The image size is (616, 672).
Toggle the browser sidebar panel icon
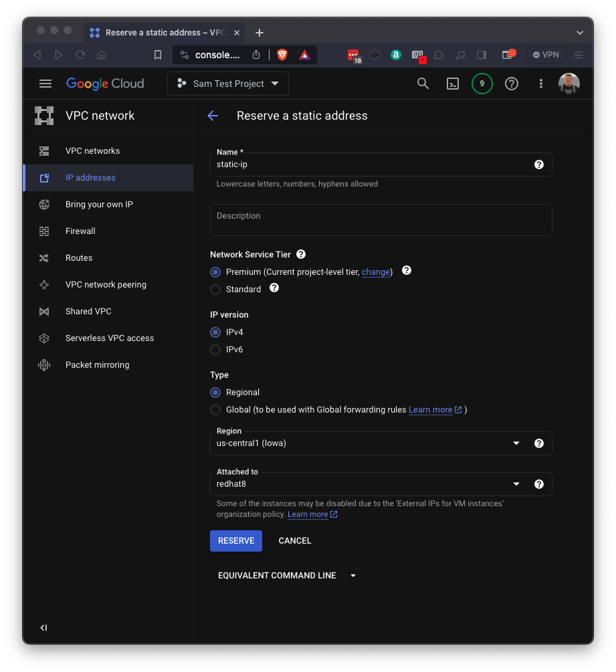click(x=482, y=55)
